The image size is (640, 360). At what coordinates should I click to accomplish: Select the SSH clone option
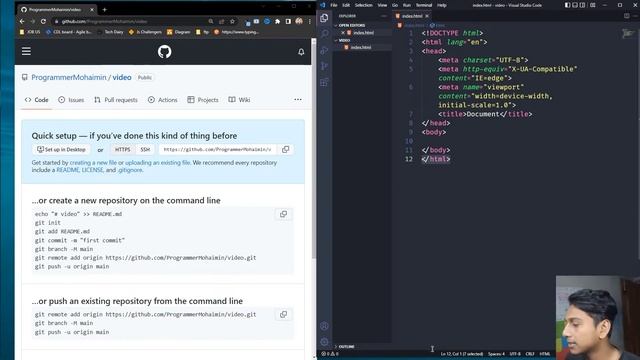[145, 149]
